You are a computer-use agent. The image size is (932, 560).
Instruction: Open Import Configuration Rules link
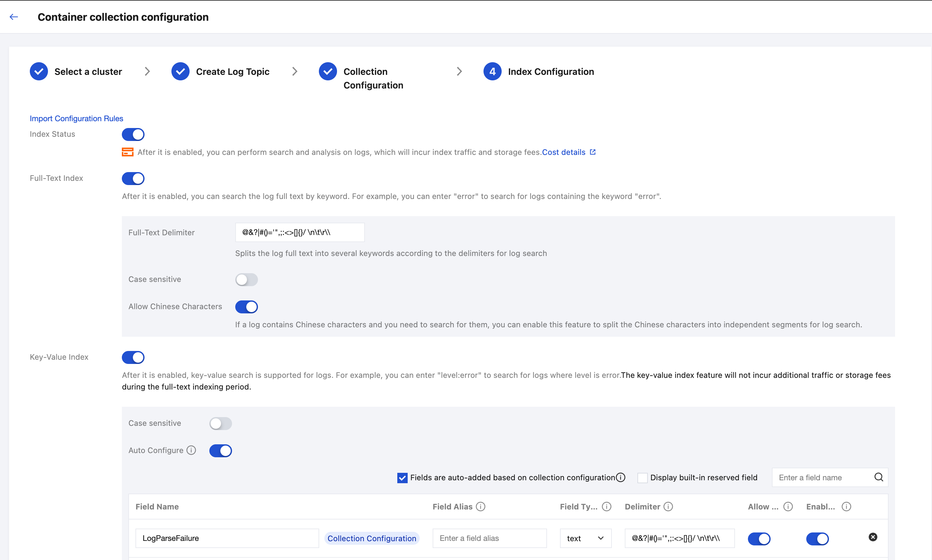76,119
